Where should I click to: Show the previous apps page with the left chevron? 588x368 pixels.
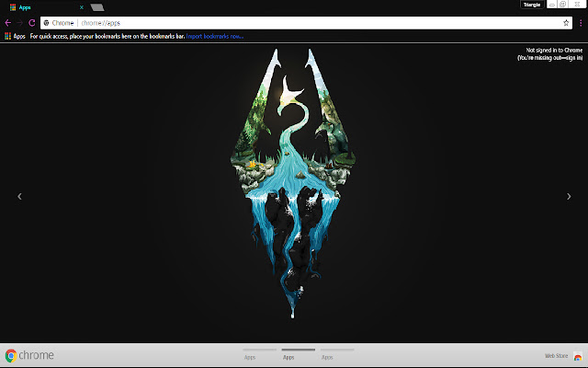[x=19, y=196]
